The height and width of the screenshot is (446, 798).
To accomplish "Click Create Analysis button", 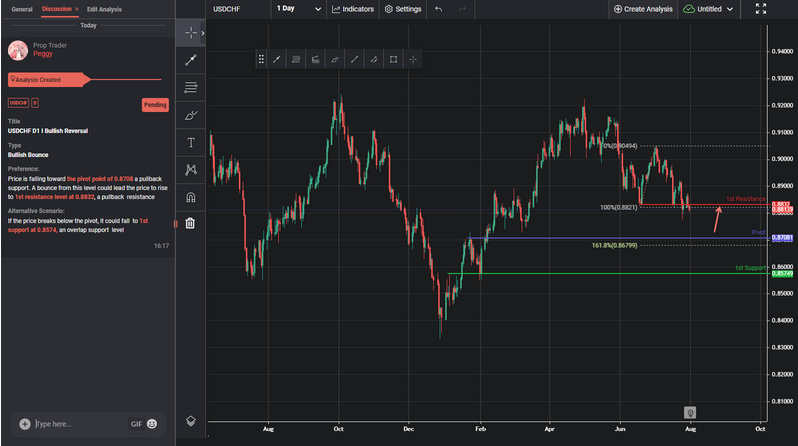I will 643,9.
